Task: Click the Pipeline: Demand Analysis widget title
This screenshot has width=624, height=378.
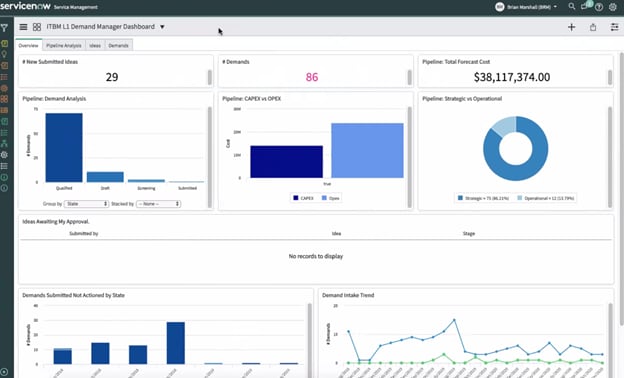Action: click(x=54, y=99)
